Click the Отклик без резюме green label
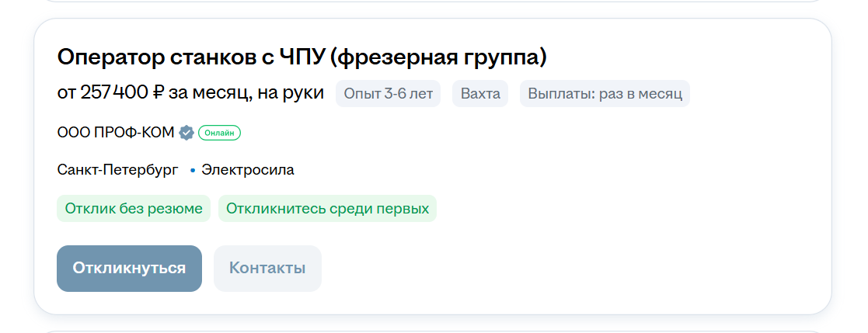This screenshot has height=333, width=868. coord(134,209)
